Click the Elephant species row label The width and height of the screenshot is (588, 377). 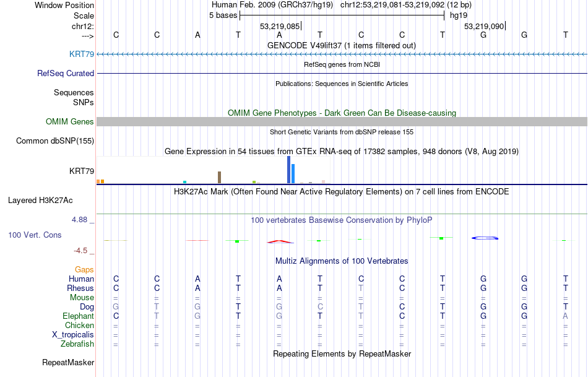click(x=78, y=316)
